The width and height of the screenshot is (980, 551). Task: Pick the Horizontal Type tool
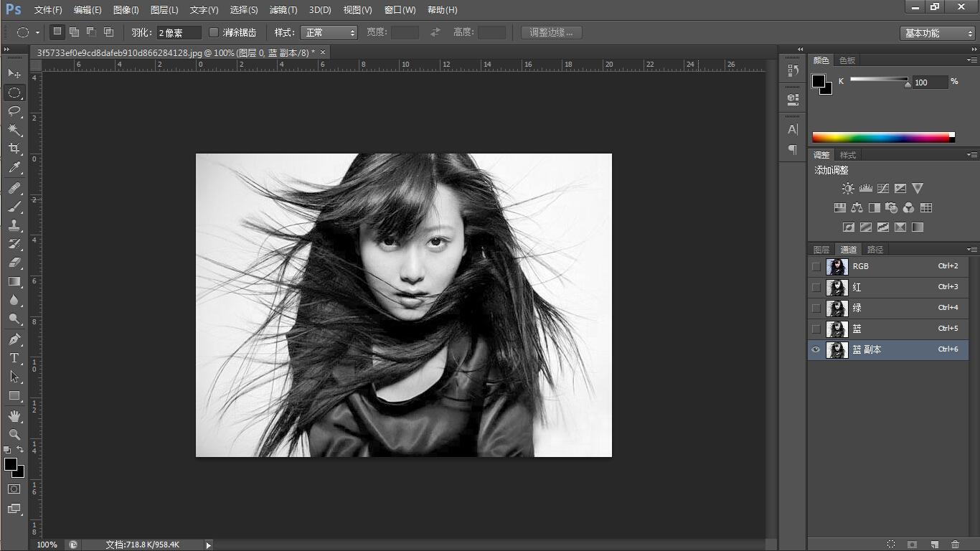tap(14, 358)
